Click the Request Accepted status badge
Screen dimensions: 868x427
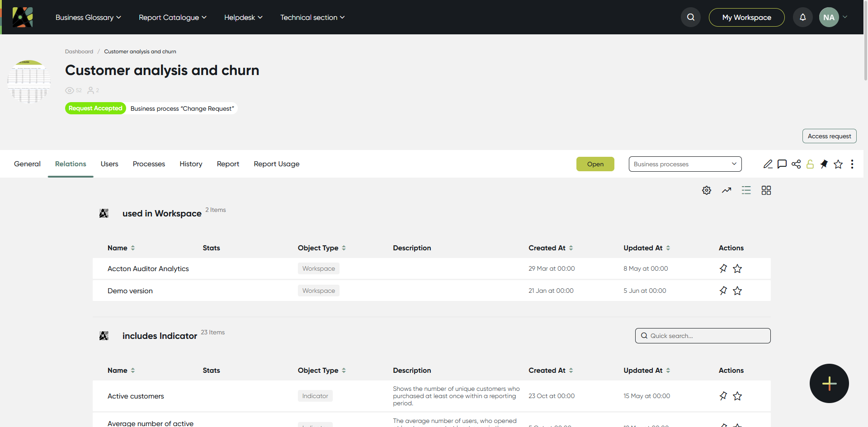[x=95, y=108]
